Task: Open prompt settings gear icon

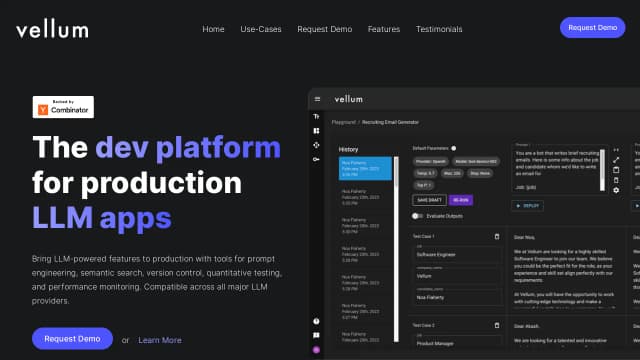Action: (616, 190)
